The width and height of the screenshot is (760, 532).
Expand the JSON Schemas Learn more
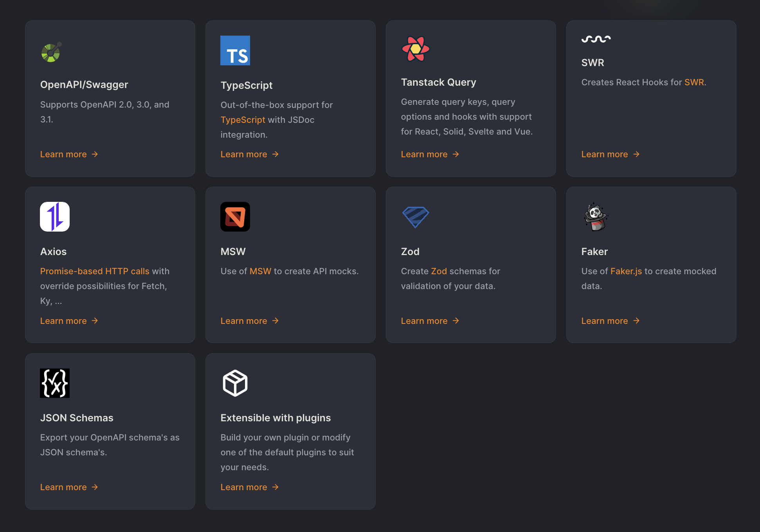pos(69,486)
